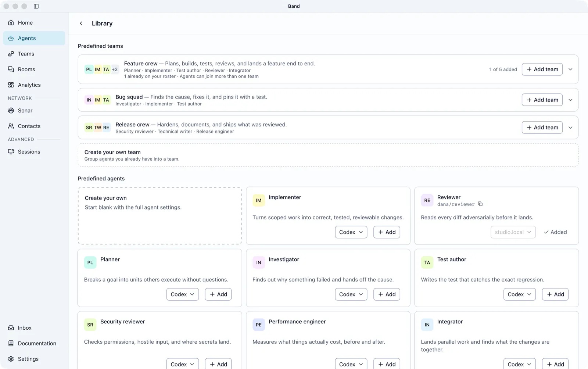Open Teams in the sidebar

(x=34, y=54)
